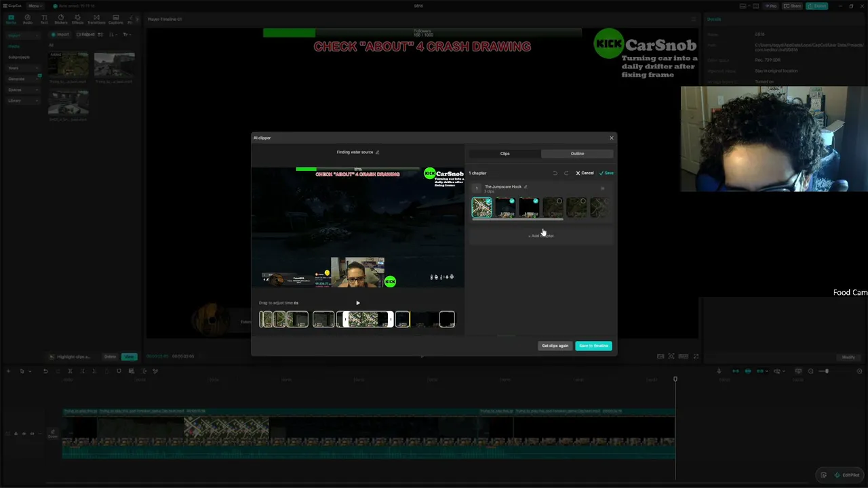Screen dimensions: 868x488
Task: Uncheck the third clip in the chapter
Action: [x=536, y=201]
